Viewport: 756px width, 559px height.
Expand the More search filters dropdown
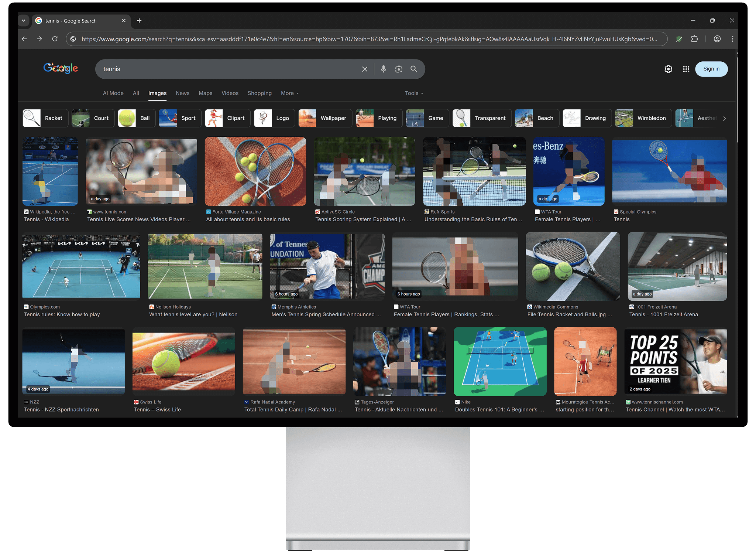tap(290, 93)
